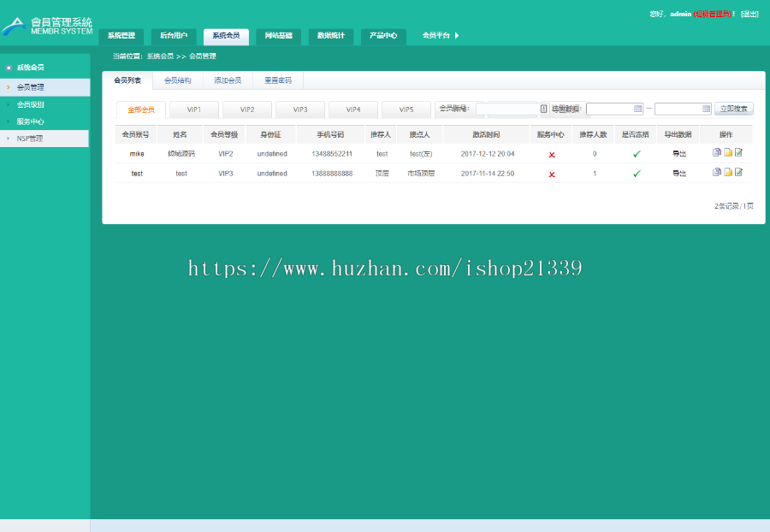Expand the 会员平台 arrow in top navigation

click(457, 35)
